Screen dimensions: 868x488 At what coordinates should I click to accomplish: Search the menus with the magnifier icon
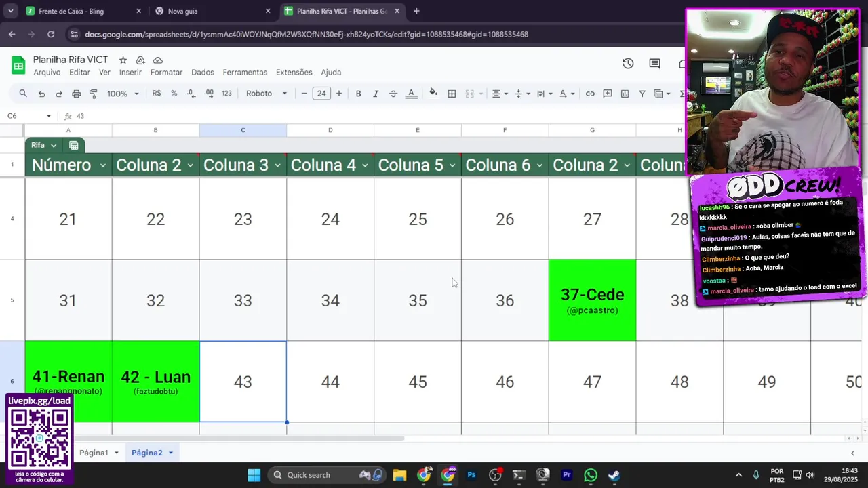click(23, 94)
